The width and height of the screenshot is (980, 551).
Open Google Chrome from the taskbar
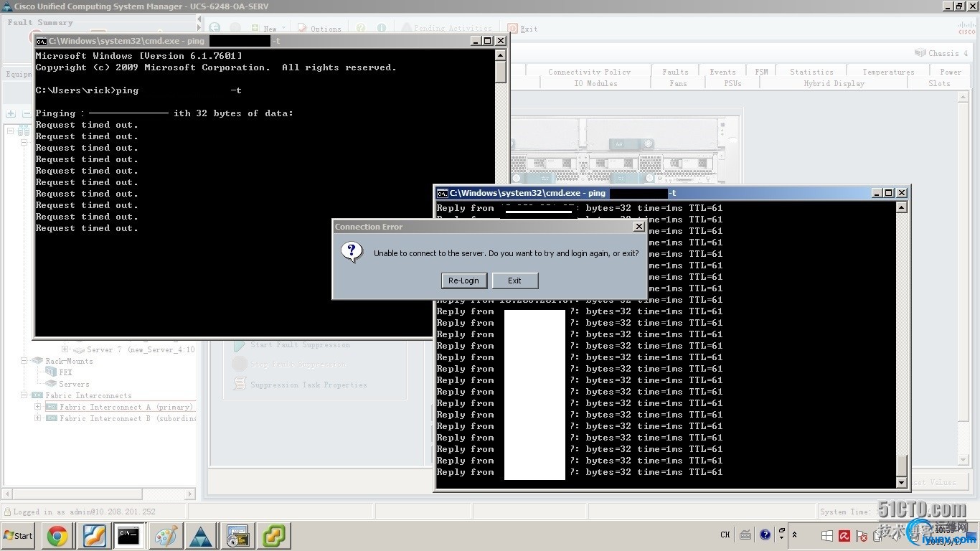coord(58,536)
